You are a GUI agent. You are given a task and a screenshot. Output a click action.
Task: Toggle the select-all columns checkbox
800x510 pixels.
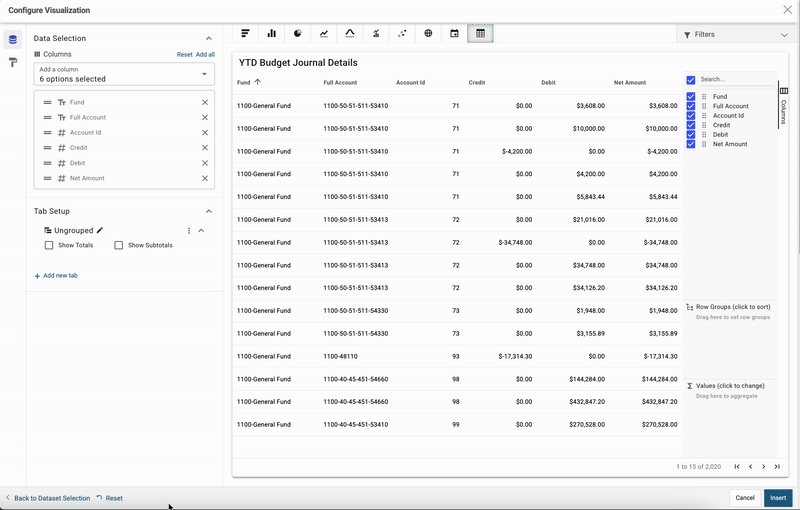point(691,80)
